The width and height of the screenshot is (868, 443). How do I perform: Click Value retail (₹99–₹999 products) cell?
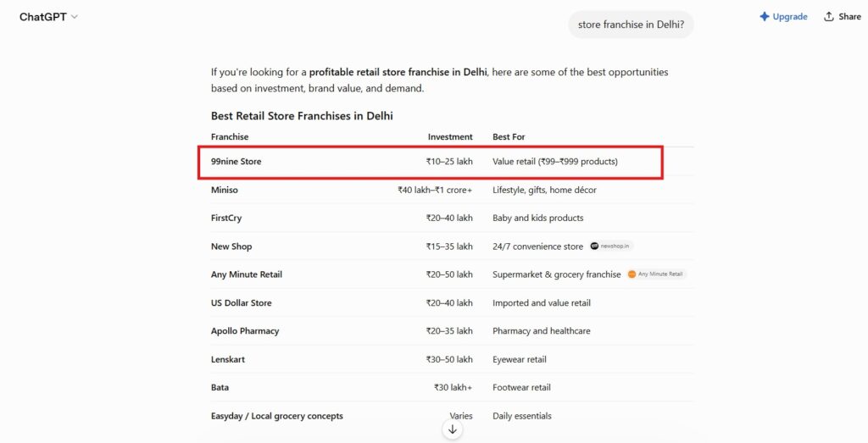(555, 162)
